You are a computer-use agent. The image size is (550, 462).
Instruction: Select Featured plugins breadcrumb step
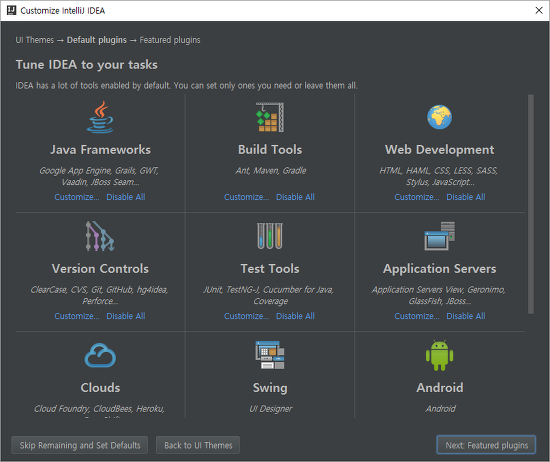coord(170,40)
